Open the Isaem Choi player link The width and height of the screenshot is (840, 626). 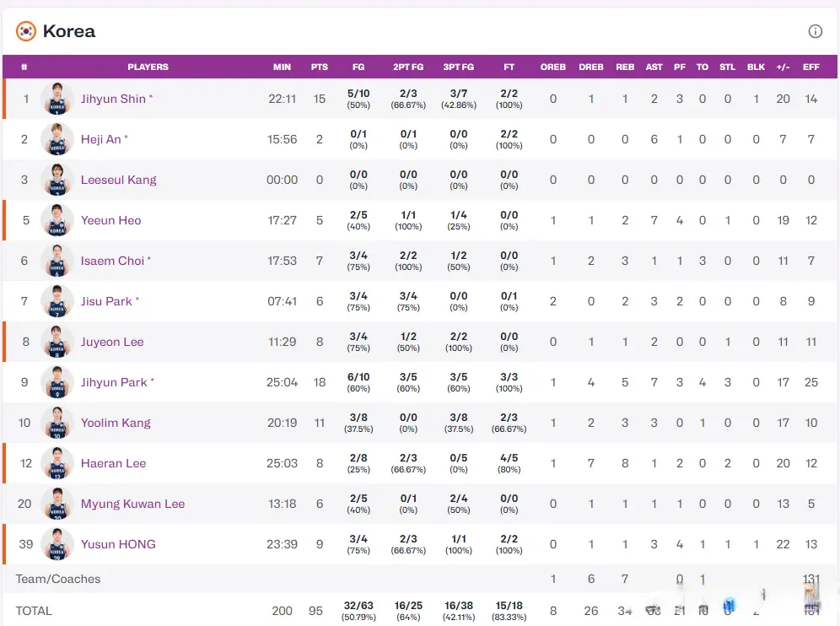click(112, 261)
